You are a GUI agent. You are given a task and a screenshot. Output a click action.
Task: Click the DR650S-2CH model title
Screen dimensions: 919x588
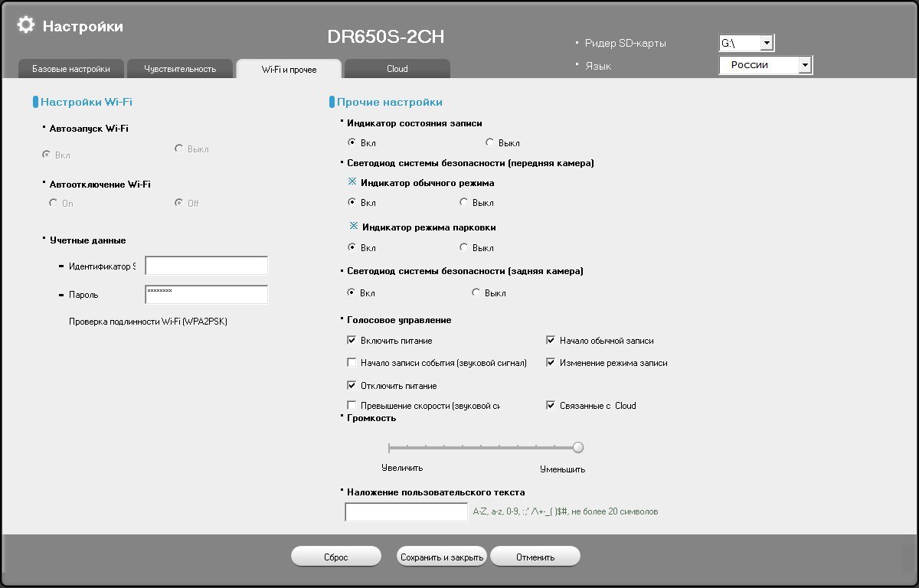pyautogui.click(x=386, y=37)
